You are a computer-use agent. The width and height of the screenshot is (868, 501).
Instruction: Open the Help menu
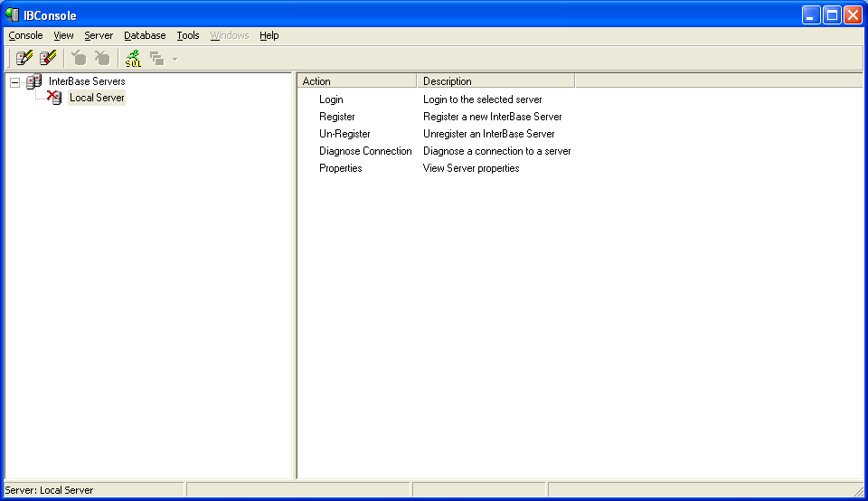pyautogui.click(x=269, y=35)
